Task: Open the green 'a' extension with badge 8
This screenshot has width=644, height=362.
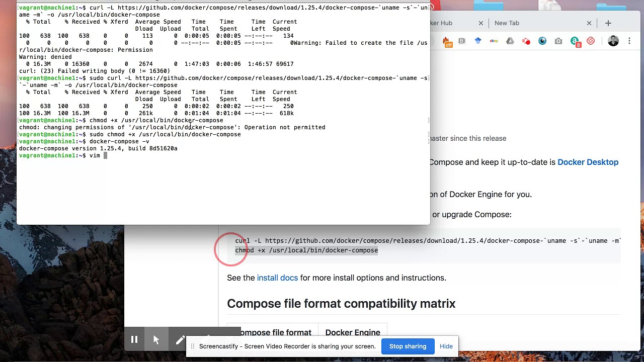Action: coord(575,42)
